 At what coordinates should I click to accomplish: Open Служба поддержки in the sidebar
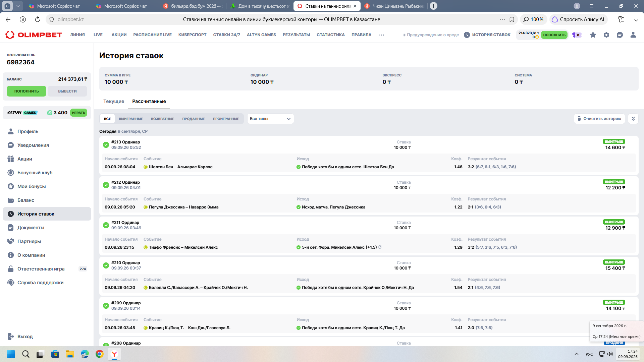(47, 283)
